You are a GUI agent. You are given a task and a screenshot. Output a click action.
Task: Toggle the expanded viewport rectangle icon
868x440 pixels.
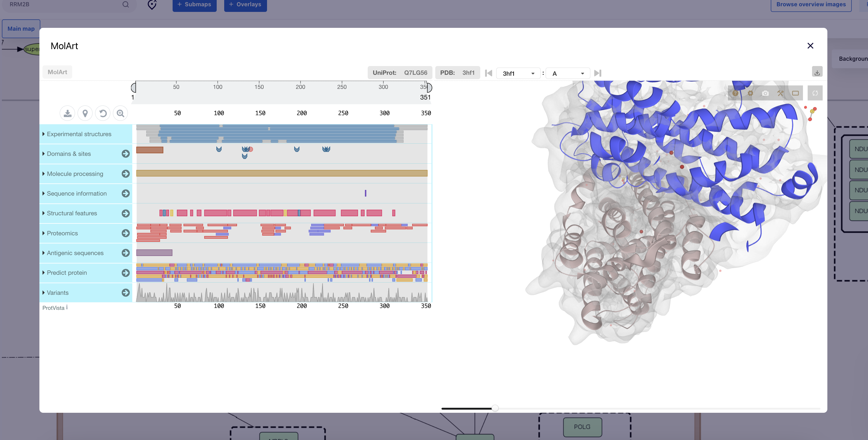795,93
